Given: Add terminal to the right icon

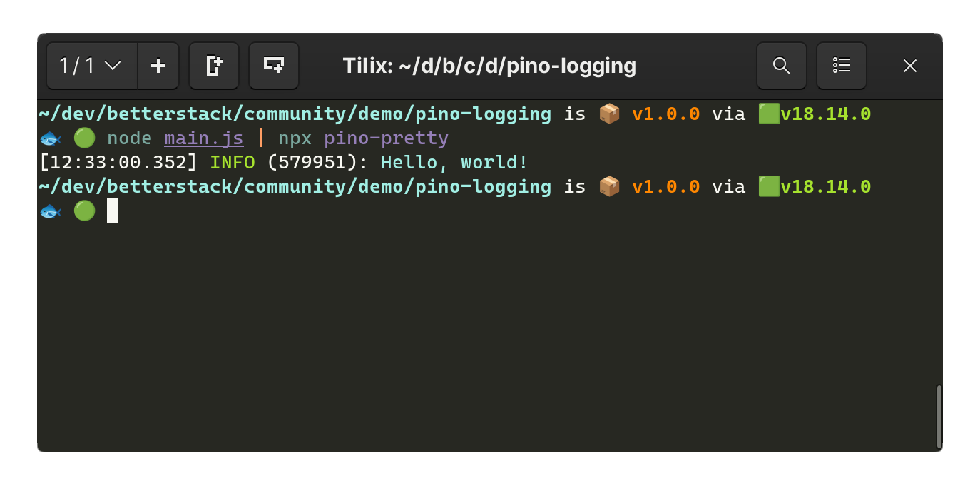Looking at the screenshot, I should click(214, 66).
